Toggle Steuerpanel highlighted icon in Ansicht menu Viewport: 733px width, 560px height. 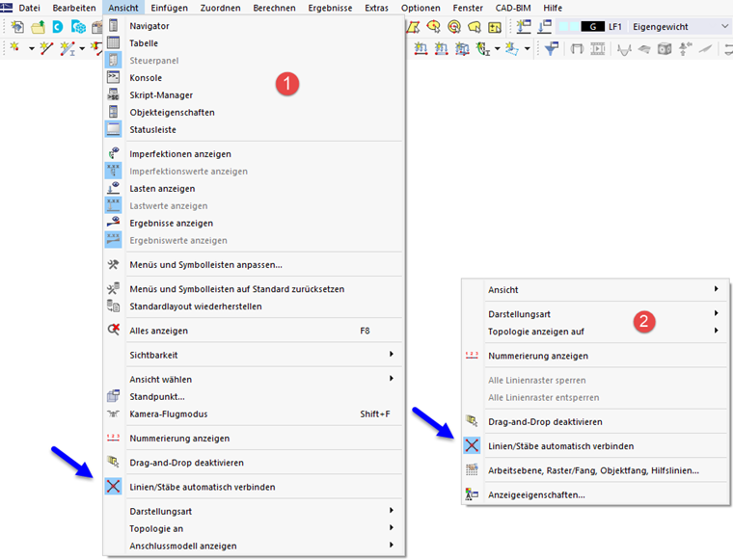[113, 60]
